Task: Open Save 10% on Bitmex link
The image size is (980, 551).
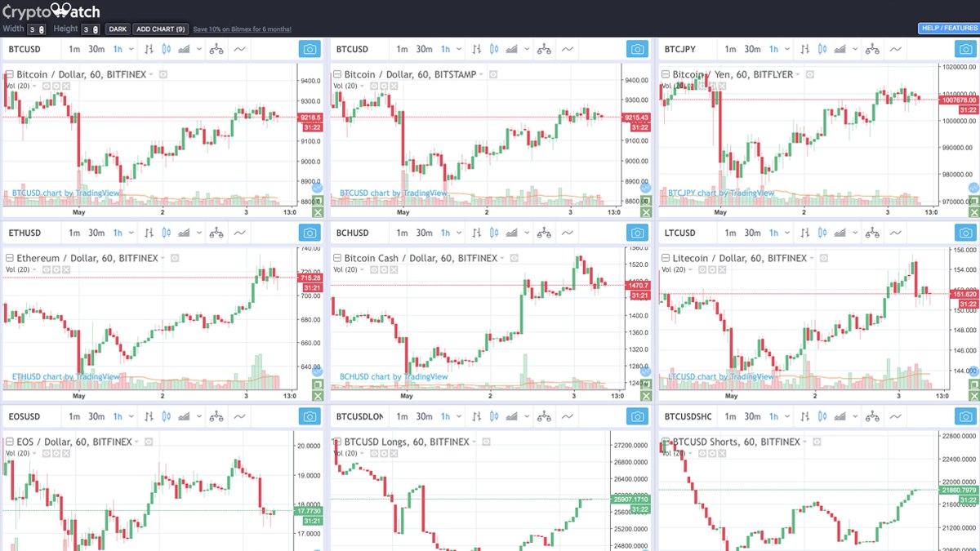Action: [243, 29]
